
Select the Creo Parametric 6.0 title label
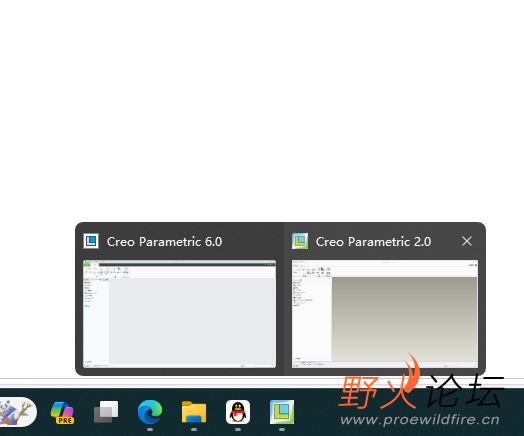(x=164, y=242)
